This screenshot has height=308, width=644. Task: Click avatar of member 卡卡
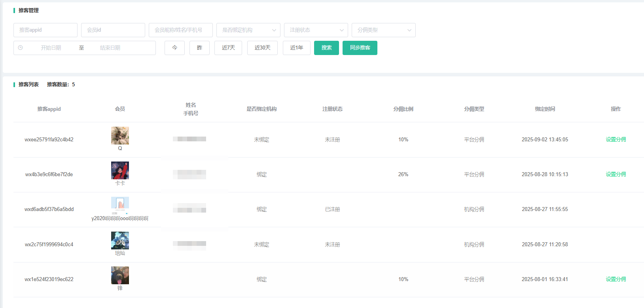(120, 170)
